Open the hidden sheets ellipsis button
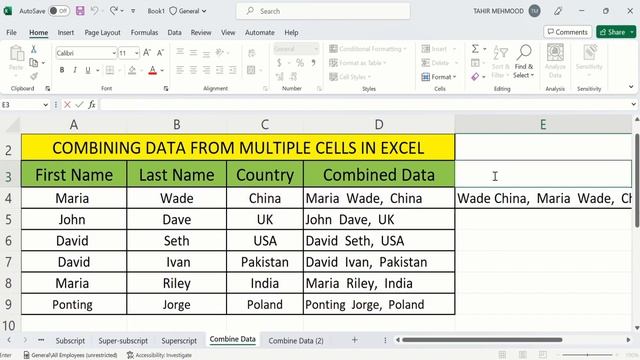Screen dimensions: 640x360 pyautogui.click(x=41, y=340)
